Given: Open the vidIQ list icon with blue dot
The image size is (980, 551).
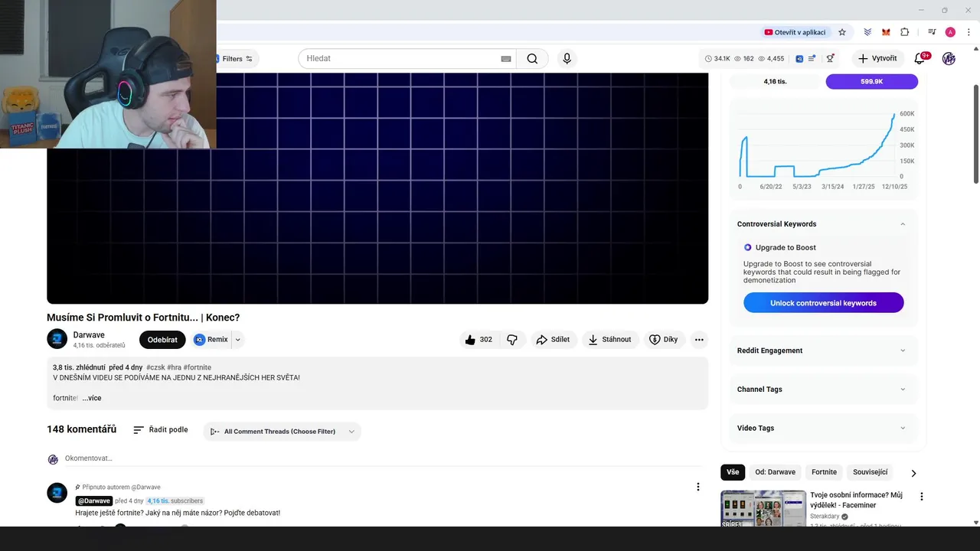Looking at the screenshot, I should (812, 59).
